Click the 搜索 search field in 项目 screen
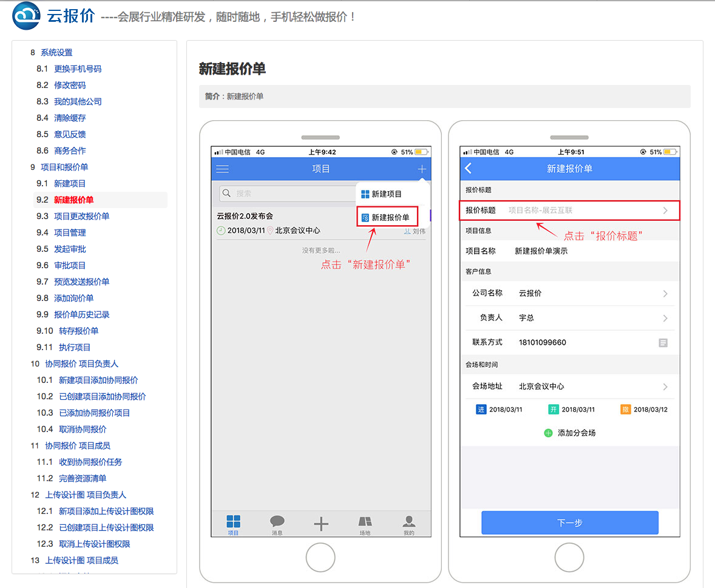This screenshot has width=715, height=588. point(287,193)
